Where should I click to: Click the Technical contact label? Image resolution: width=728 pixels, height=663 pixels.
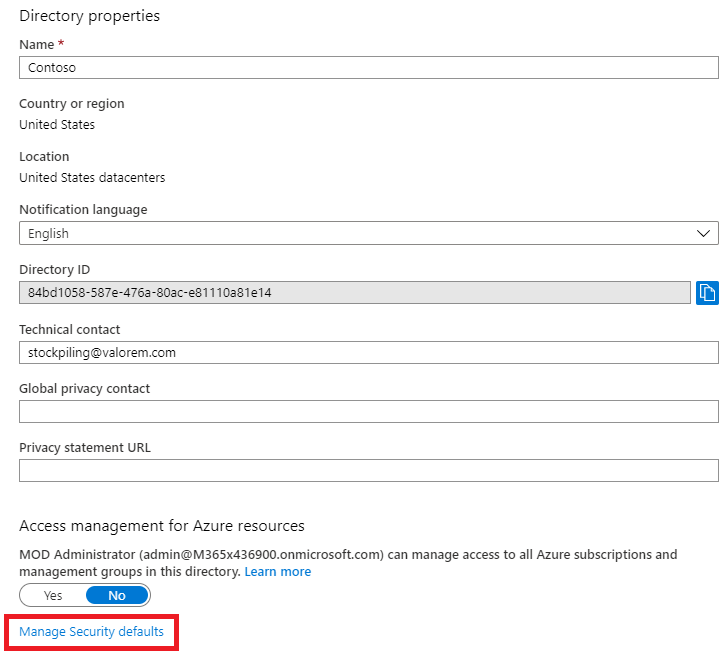click(x=69, y=329)
